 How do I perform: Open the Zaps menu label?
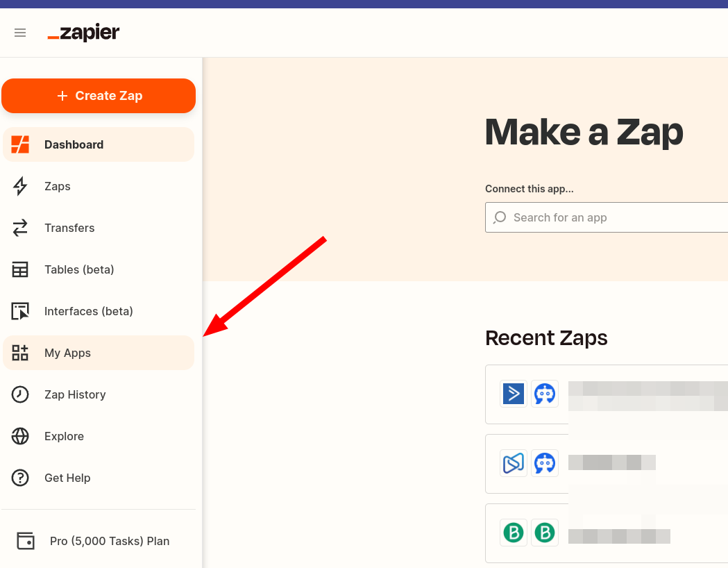pos(58,186)
